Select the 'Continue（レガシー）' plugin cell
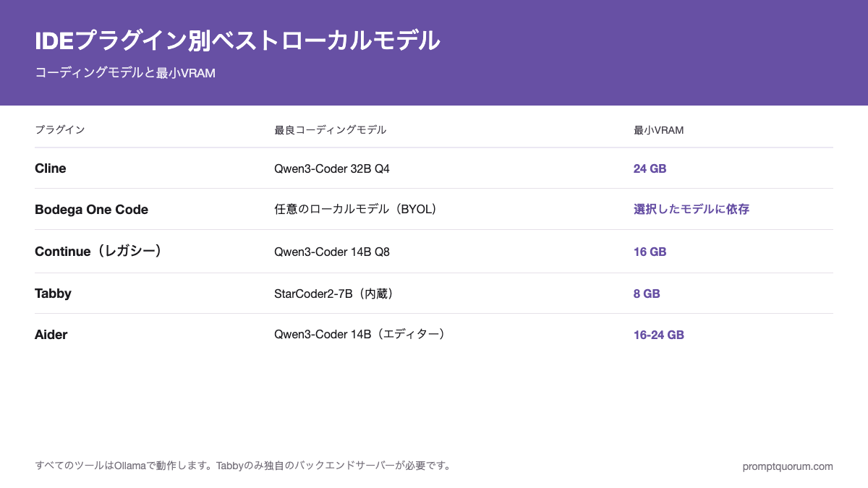 point(99,252)
